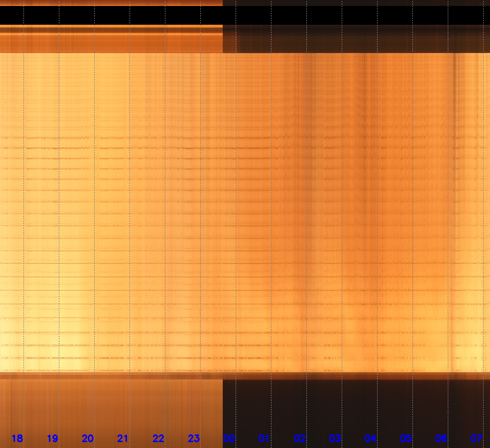Select the 19 hour marker
Screen dimensions: 490x448
[52, 439]
